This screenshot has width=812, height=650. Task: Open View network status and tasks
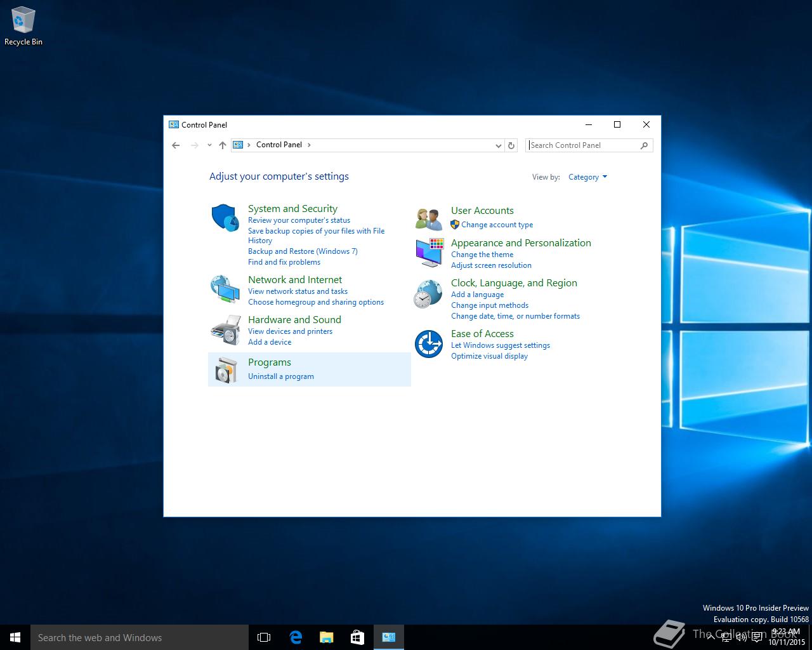[x=298, y=291]
